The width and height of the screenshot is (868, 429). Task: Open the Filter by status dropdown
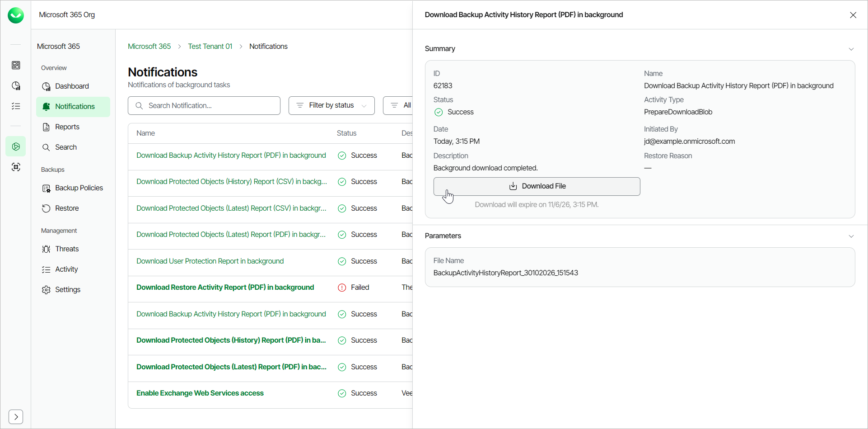pos(331,105)
